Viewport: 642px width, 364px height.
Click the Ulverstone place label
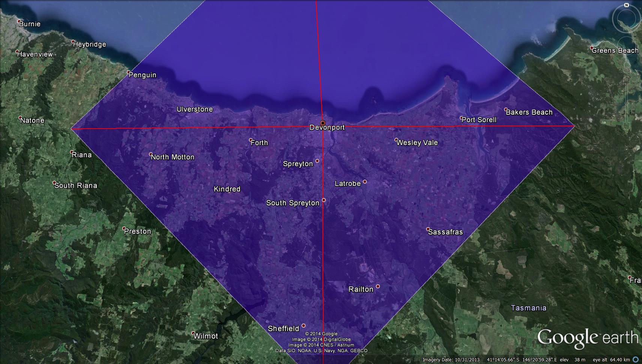pyautogui.click(x=195, y=109)
